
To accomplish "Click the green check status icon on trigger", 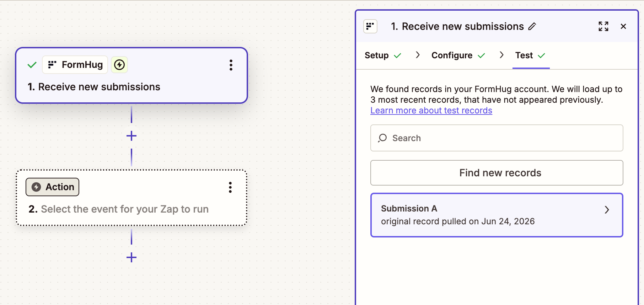I will (32, 65).
